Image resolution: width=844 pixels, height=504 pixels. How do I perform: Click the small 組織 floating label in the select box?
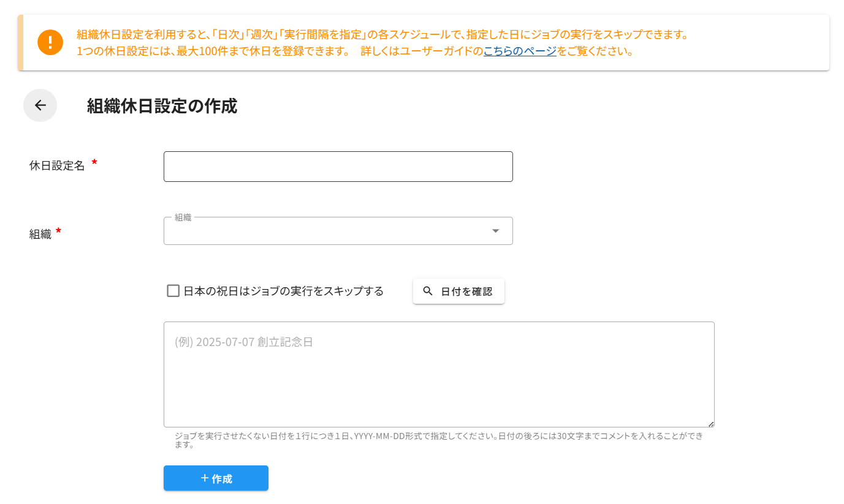tap(183, 217)
